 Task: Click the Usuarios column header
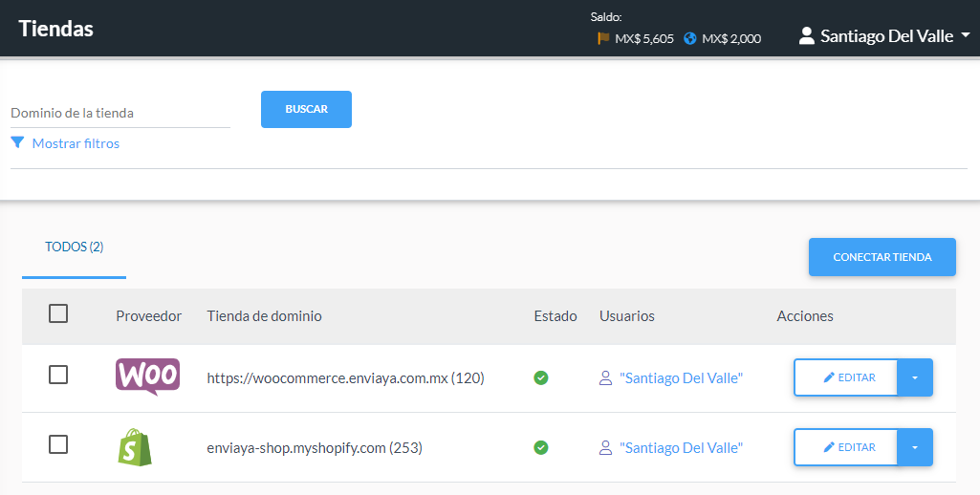[x=627, y=315]
